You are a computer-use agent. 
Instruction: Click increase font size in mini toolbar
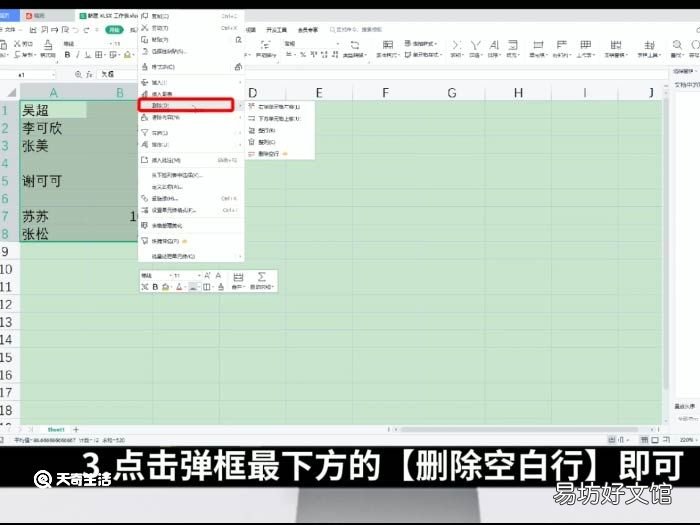207,275
